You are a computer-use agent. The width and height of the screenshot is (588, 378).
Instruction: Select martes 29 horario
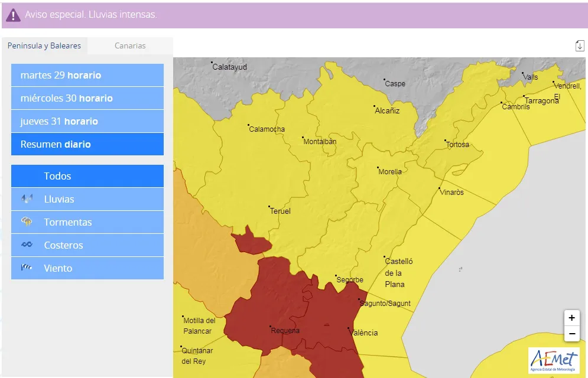coord(87,75)
